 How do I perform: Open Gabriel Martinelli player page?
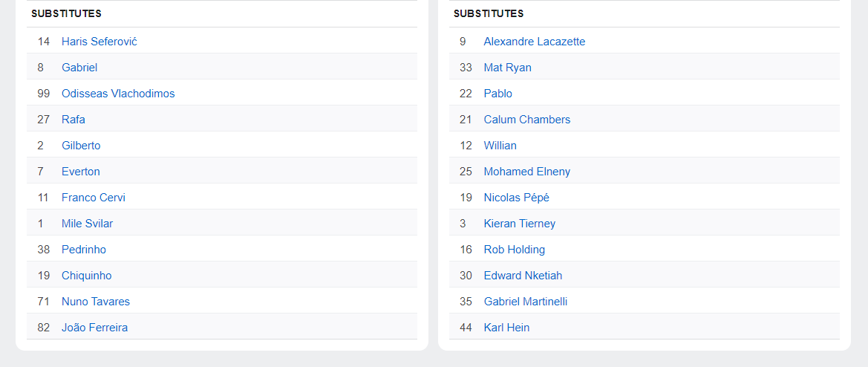coord(526,302)
